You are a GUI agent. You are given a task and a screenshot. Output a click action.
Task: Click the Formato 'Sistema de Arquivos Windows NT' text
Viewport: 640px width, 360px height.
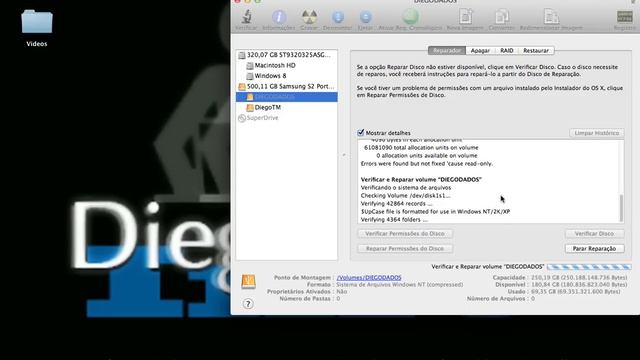click(400, 284)
